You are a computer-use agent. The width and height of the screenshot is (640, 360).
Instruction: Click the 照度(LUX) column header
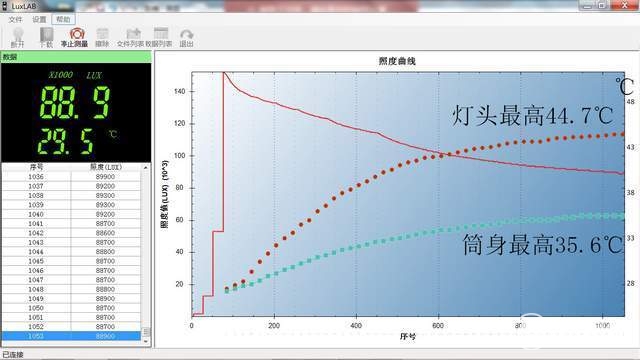point(106,167)
